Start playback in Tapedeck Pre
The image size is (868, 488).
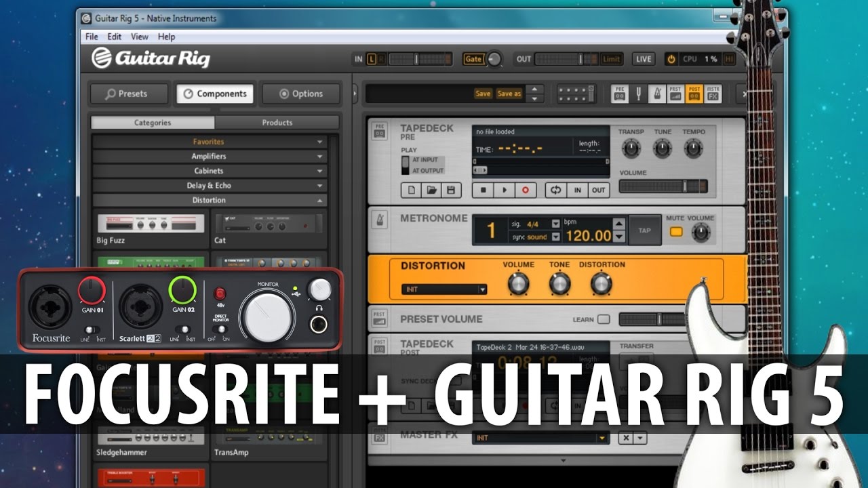tap(504, 190)
